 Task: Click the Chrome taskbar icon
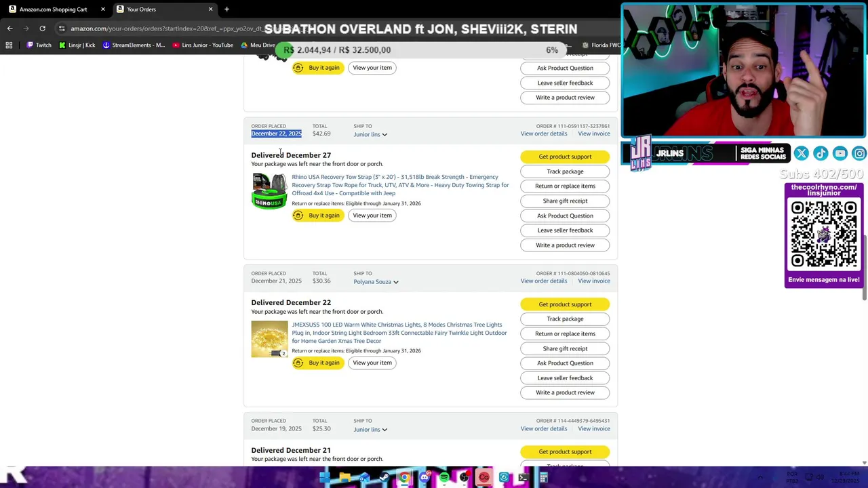(404, 478)
